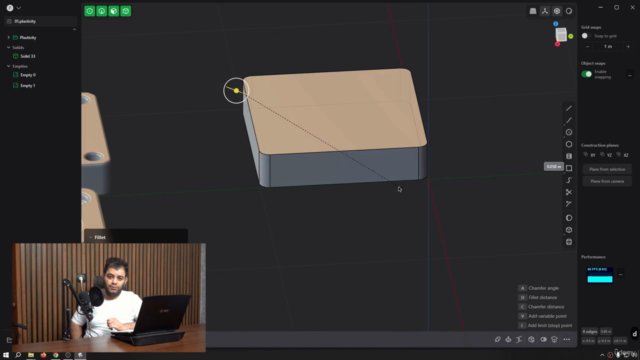Viewport: 640px width, 360px height.
Task: Select the Box tool
Action: 569,230
